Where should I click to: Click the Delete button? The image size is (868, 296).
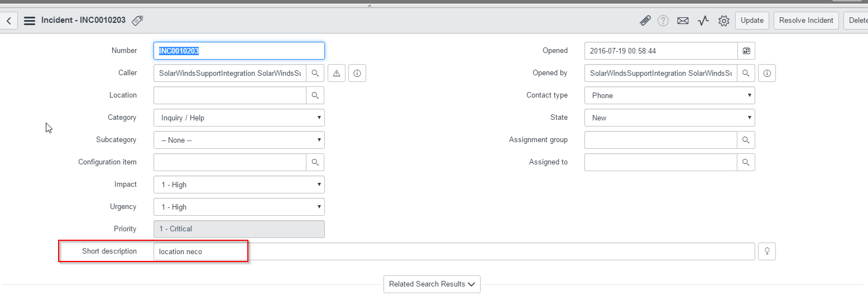point(856,21)
